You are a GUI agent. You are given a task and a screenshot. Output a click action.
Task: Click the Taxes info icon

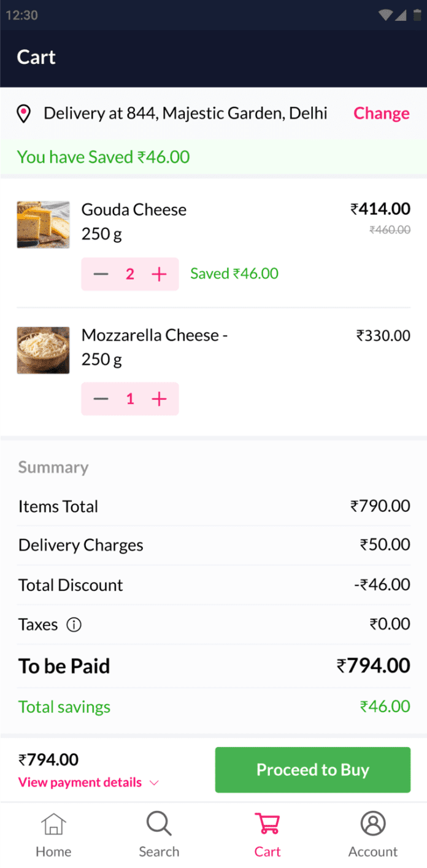(x=74, y=624)
